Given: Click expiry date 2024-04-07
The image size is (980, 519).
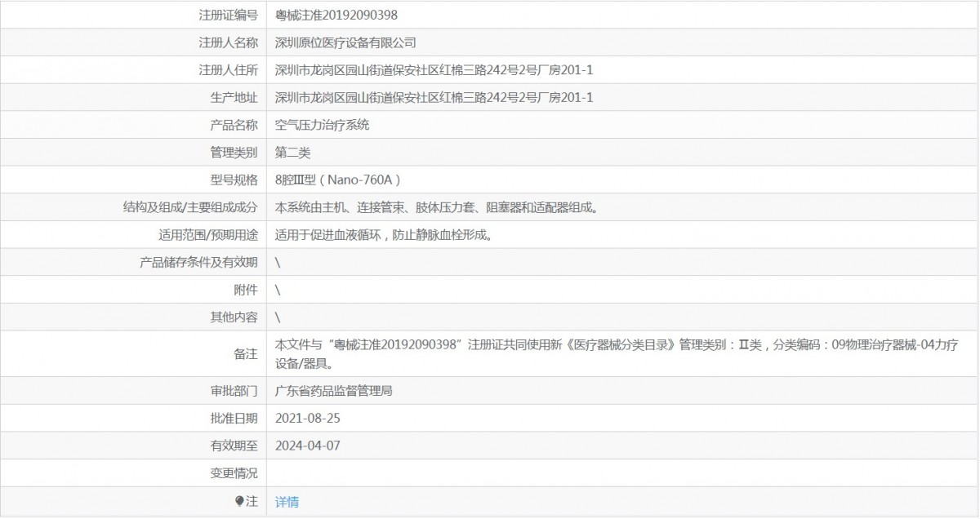Looking at the screenshot, I should pos(307,446).
